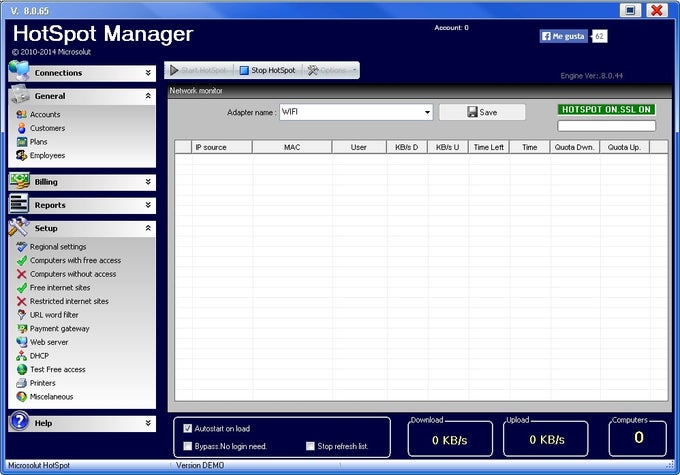Click the Employees icon
Screen dimensions: 680x475
(22, 155)
